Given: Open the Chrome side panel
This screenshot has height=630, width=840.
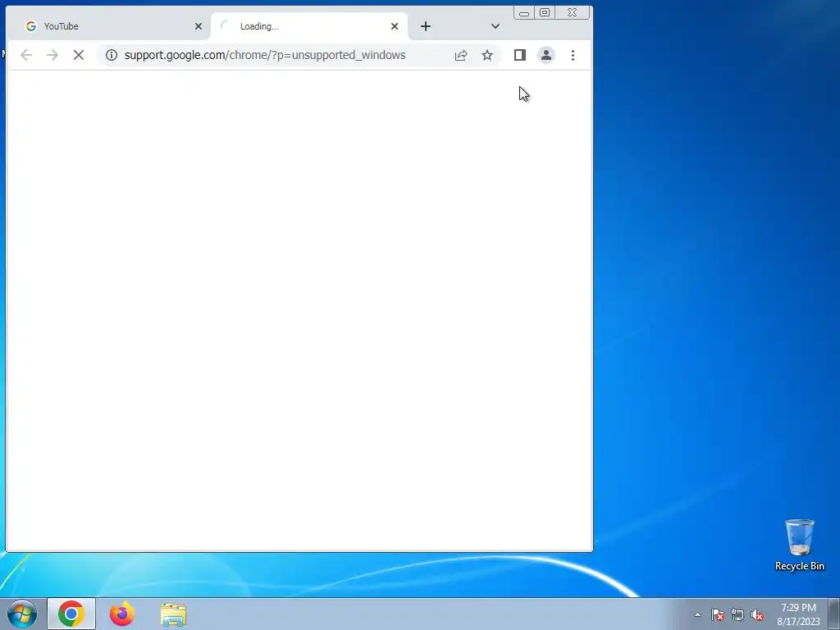Looking at the screenshot, I should (x=519, y=55).
